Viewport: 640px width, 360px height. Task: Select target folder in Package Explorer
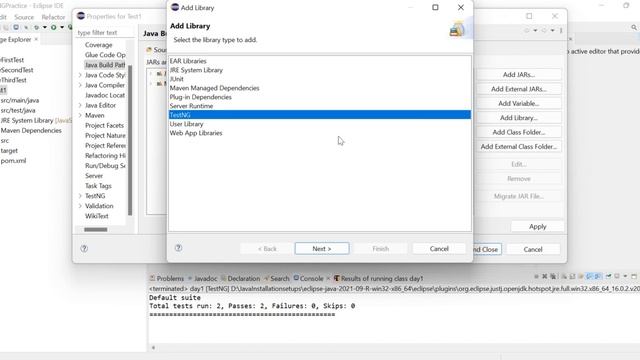(x=9, y=151)
